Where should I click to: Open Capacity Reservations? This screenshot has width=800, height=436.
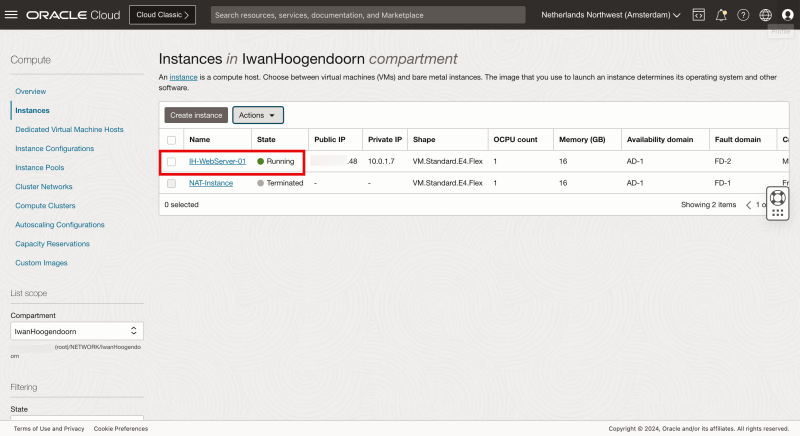pyautogui.click(x=53, y=244)
